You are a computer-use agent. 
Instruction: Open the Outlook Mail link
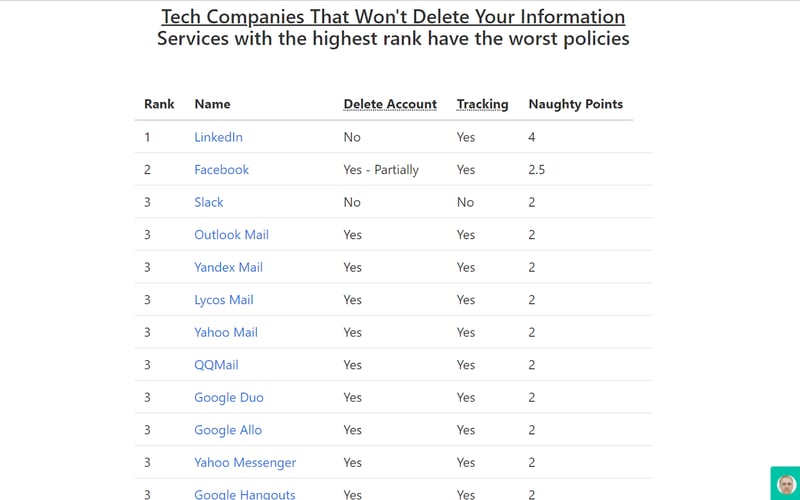pyautogui.click(x=231, y=235)
